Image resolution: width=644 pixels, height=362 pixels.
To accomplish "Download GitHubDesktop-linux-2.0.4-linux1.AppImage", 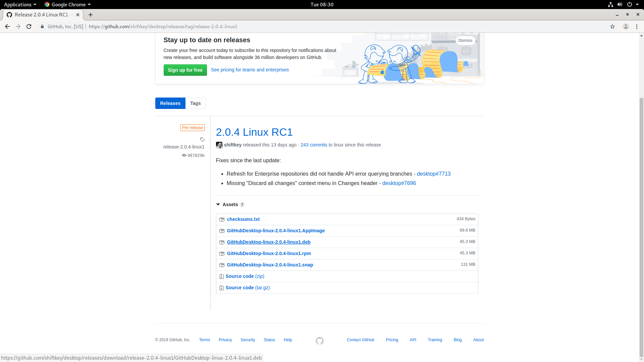I will 276,231.
